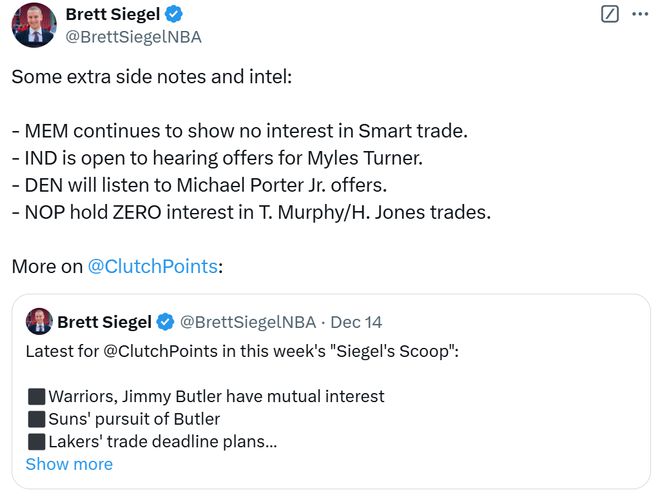Open the quoted Siegel's Scoop tweet text
This screenshot has width=660, height=497.
coord(242,351)
